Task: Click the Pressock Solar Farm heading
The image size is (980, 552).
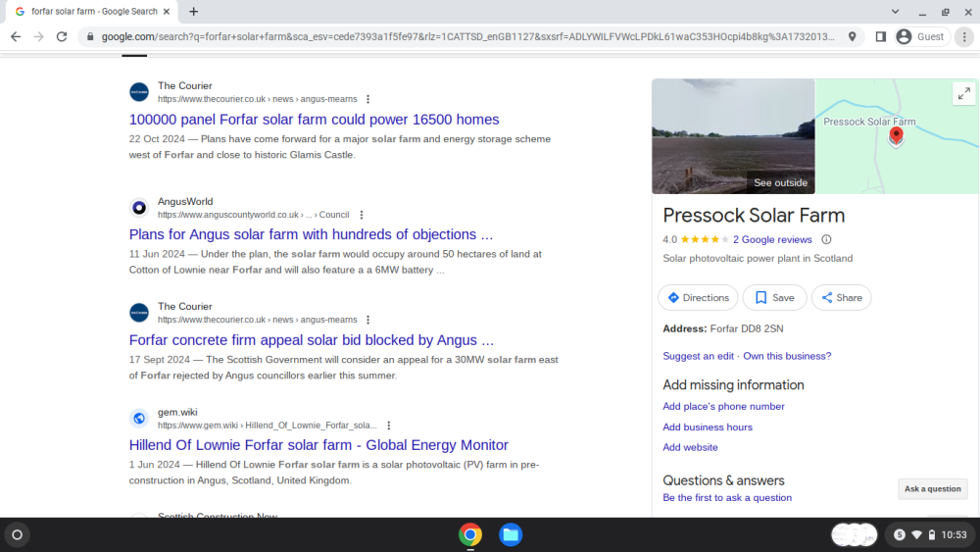Action: pyautogui.click(x=754, y=216)
